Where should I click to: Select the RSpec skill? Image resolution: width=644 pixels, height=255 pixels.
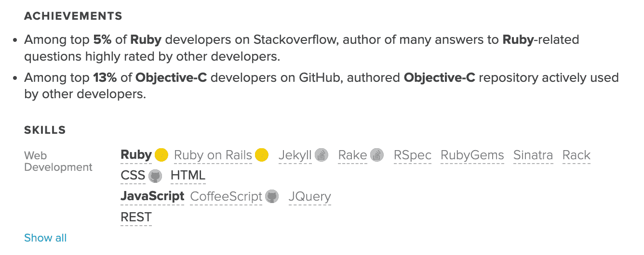coord(412,155)
